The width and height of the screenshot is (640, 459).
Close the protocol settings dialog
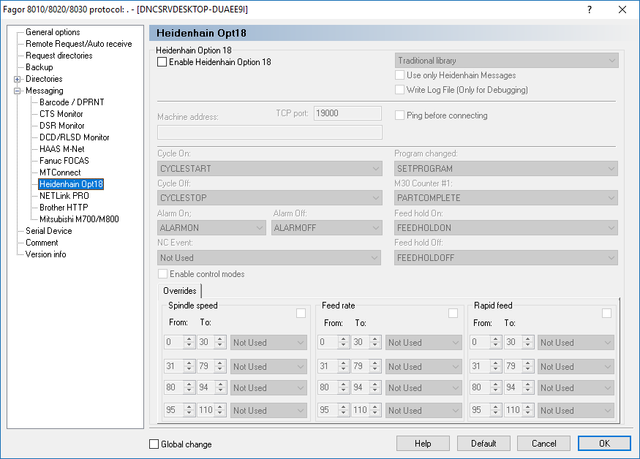[622, 9]
